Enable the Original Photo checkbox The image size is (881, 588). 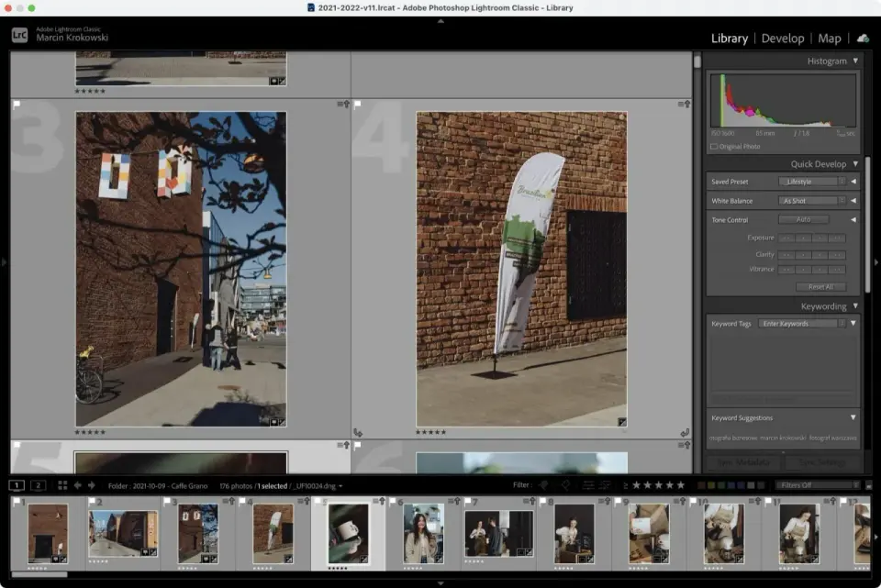[x=714, y=147]
